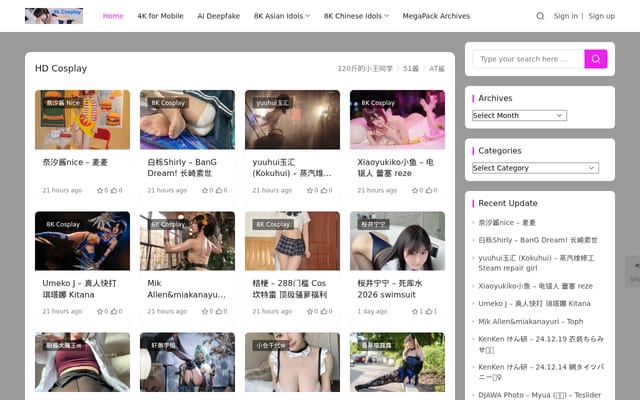This screenshot has width=640, height=400.
Task: Click the Sign in link
Action: [565, 16]
